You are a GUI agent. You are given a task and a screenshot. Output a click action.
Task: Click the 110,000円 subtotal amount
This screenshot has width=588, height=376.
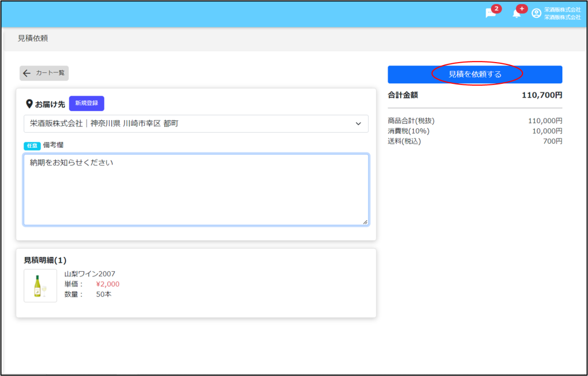[546, 121]
